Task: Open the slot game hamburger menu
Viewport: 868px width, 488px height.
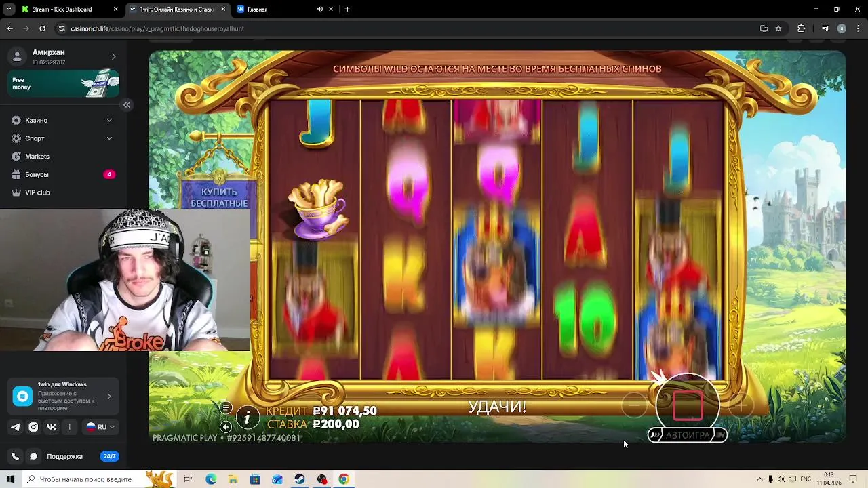Action: [226, 408]
